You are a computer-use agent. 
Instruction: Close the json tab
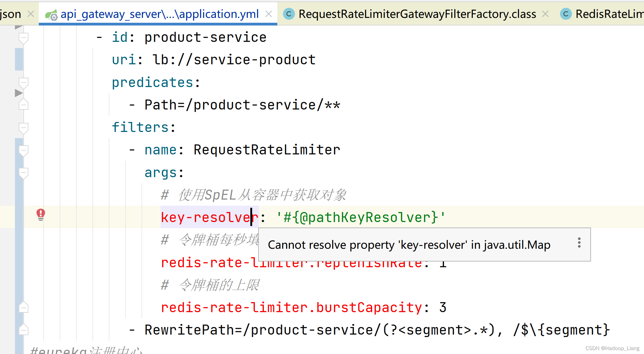click(31, 14)
